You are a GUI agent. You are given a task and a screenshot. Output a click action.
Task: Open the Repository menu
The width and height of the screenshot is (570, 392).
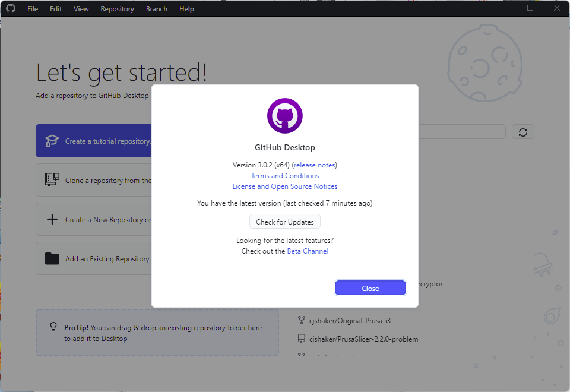pyautogui.click(x=117, y=9)
